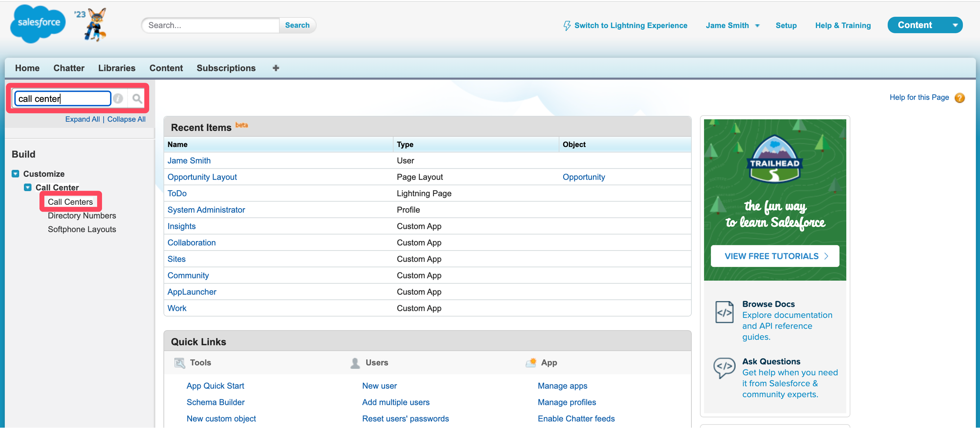Open the Content tab

coord(166,68)
